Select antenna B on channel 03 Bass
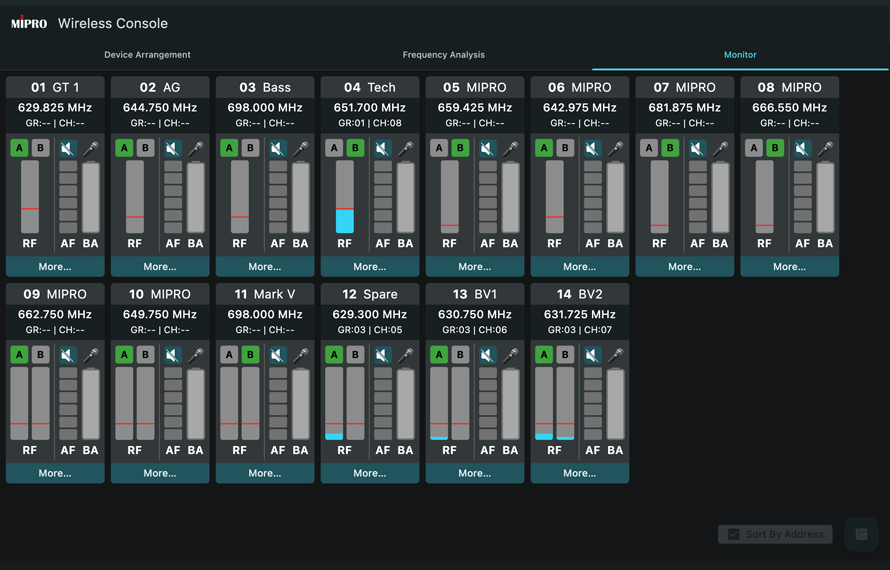The height and width of the screenshot is (570, 890). click(x=250, y=148)
